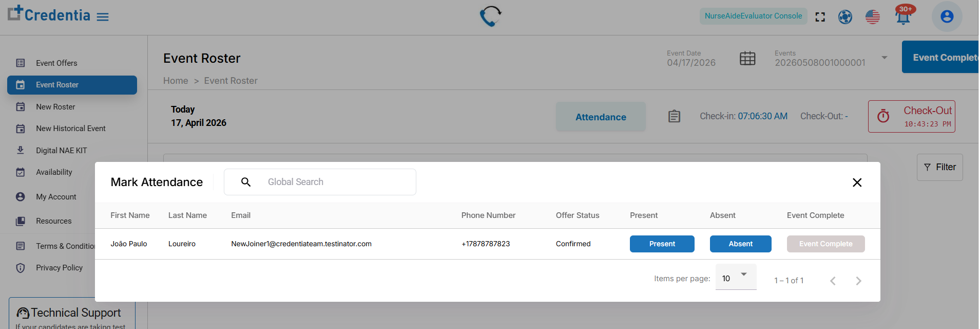
Task: Click the hamburger menu icon beside Credentia
Action: 103,17
